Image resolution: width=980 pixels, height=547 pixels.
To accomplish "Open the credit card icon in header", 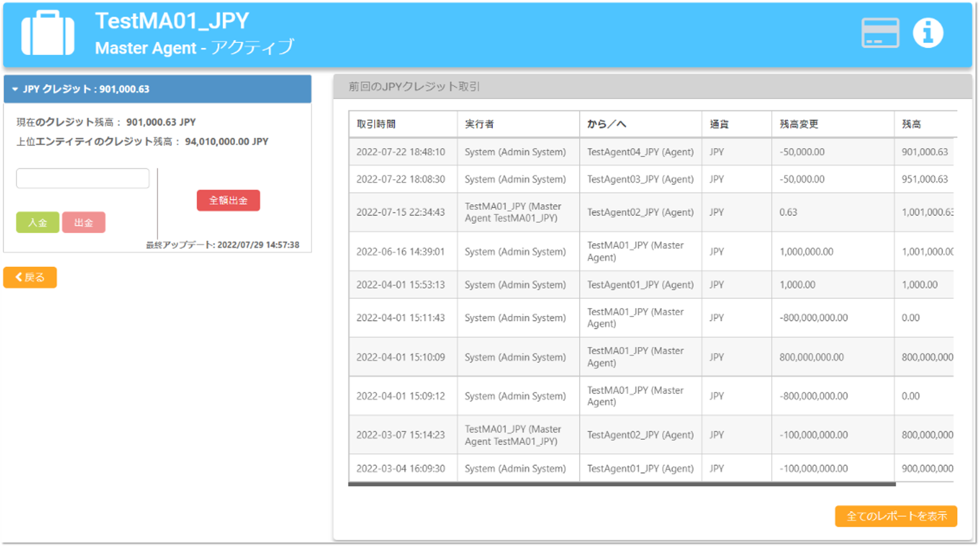I will pos(880,33).
